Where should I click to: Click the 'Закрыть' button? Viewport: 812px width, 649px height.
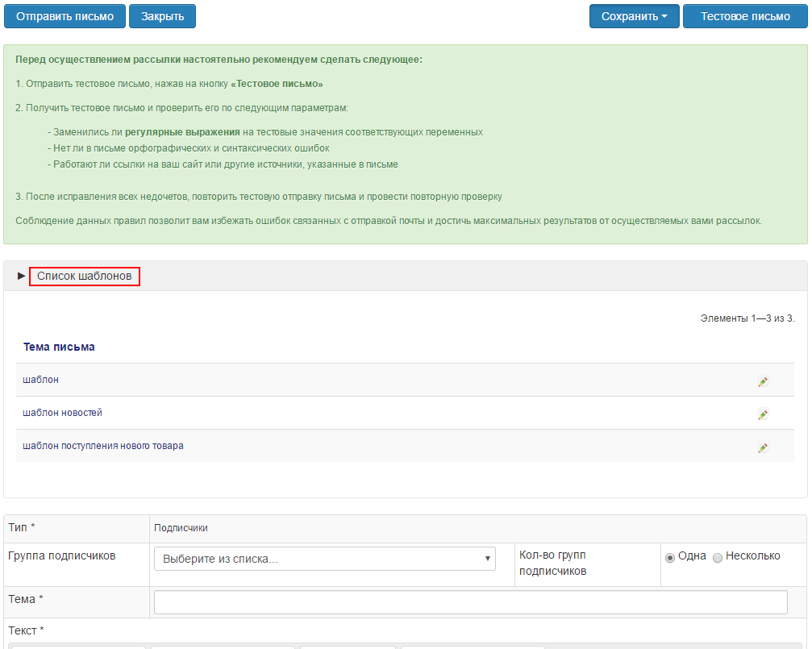[x=162, y=16]
